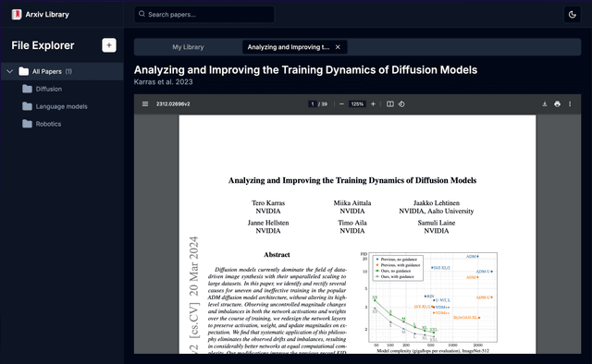Rotate the PDF with the rotate icon
This screenshot has height=364, width=592.
401,104
